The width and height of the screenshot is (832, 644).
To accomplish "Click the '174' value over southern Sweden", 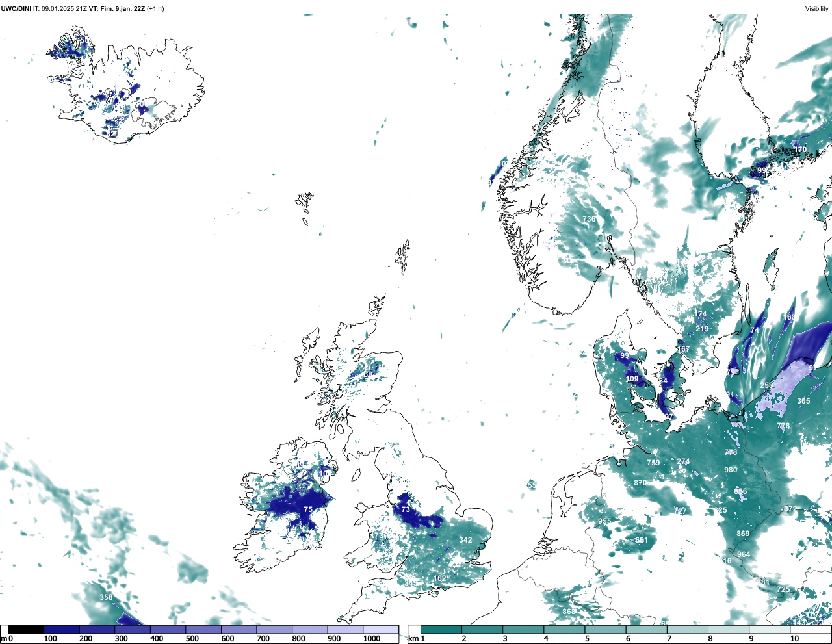I will [700, 314].
